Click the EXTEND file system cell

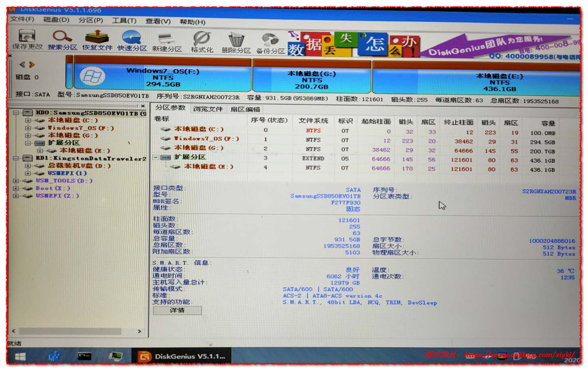pos(313,159)
